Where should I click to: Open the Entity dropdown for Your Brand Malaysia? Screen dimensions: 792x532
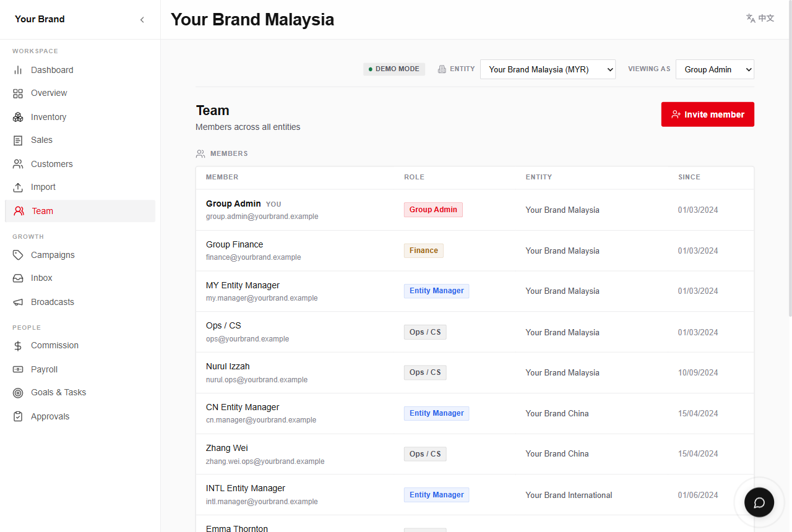(x=548, y=69)
